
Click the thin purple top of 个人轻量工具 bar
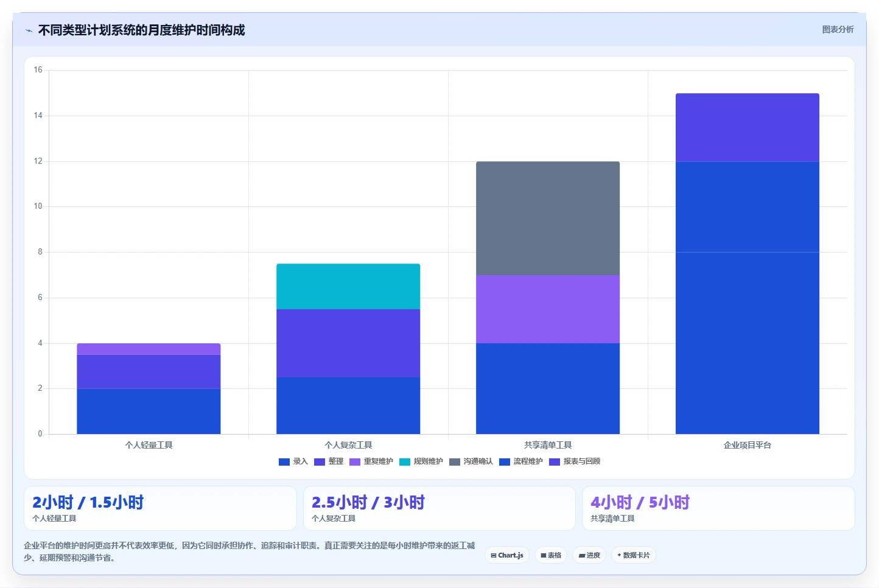(149, 349)
